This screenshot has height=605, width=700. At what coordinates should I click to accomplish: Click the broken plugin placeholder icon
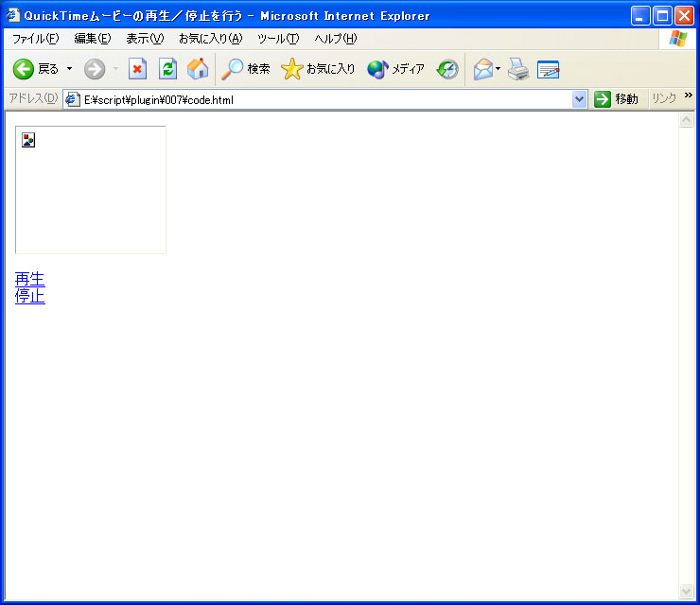pyautogui.click(x=28, y=140)
